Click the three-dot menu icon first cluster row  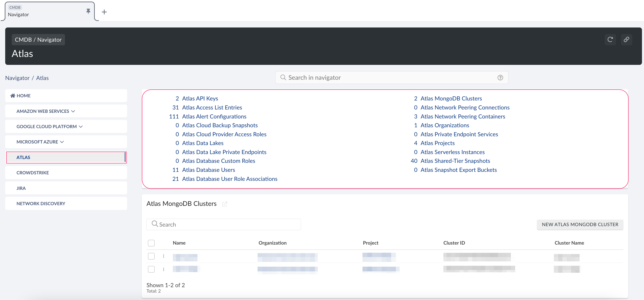click(x=163, y=256)
